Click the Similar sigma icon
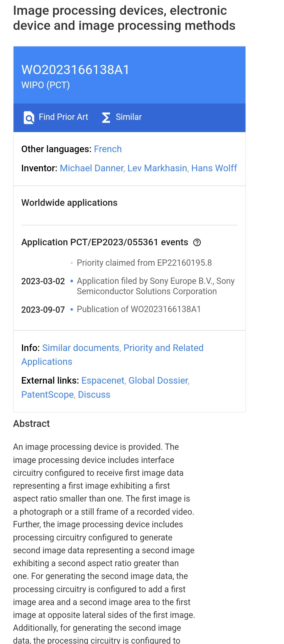Image resolution: width=284 pixels, height=644 pixels. point(106,118)
